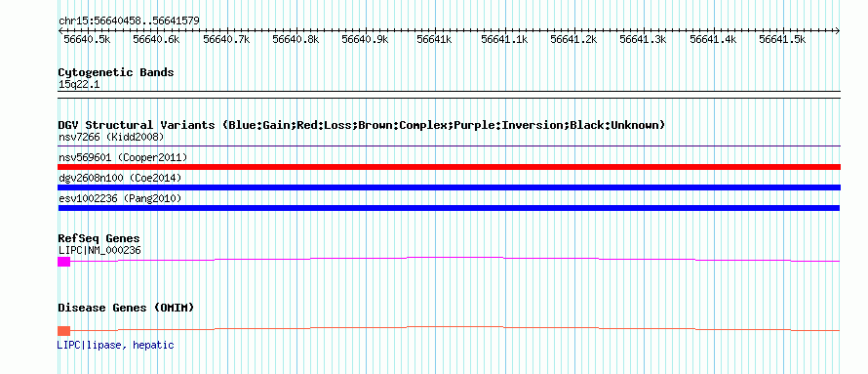Click the 56640.9k ruler tick label

[x=365, y=40]
